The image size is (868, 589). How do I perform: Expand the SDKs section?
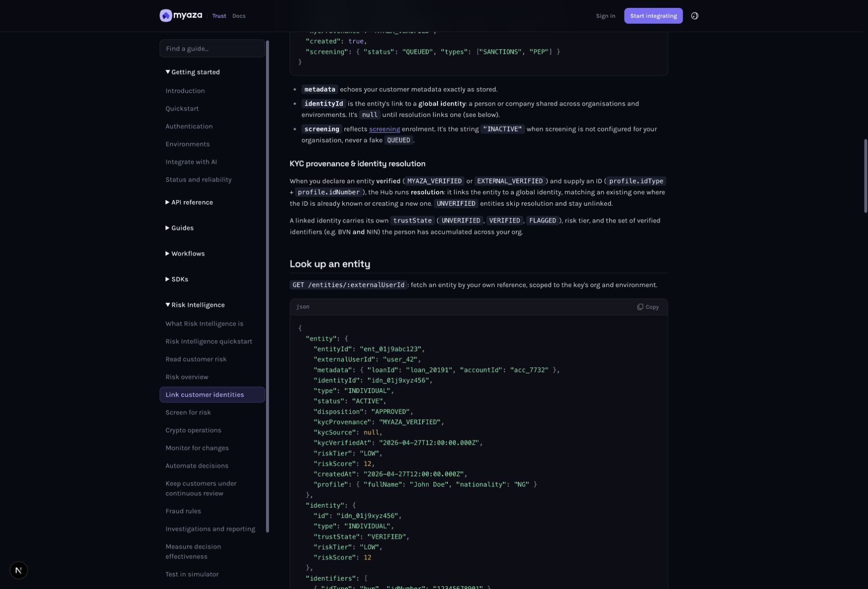(177, 280)
